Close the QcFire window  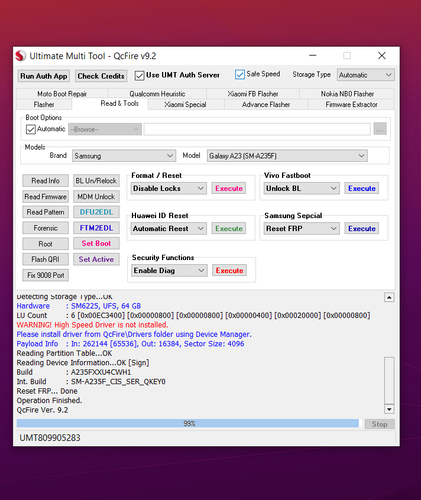382,55
